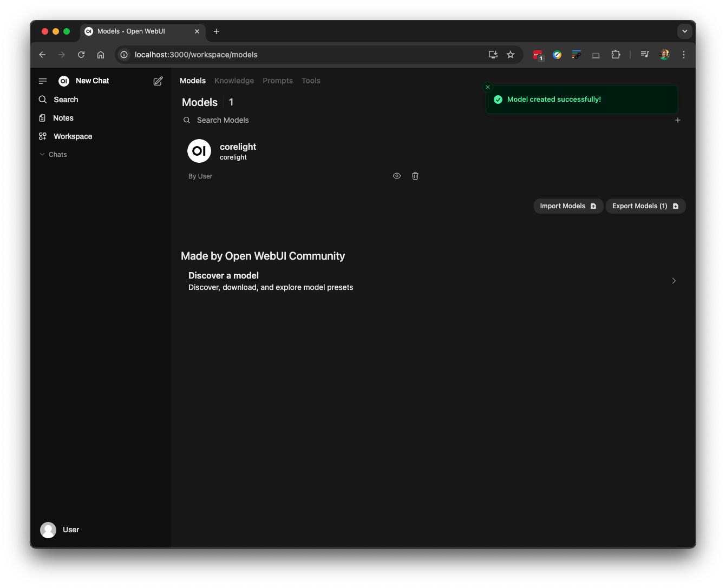Viewport: 726px width, 588px height.
Task: Click the Import Models button
Action: 568,206
